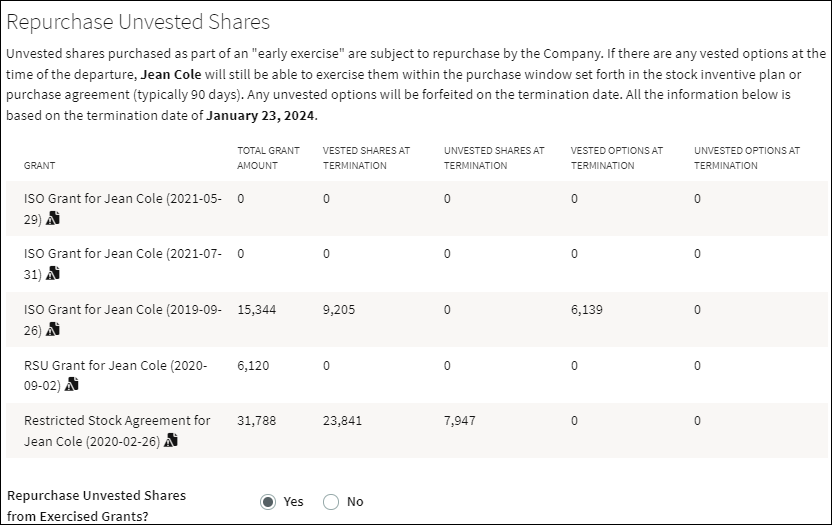Click the RSU Grant for Jean Cole name
The image size is (832, 525).
tap(116, 375)
